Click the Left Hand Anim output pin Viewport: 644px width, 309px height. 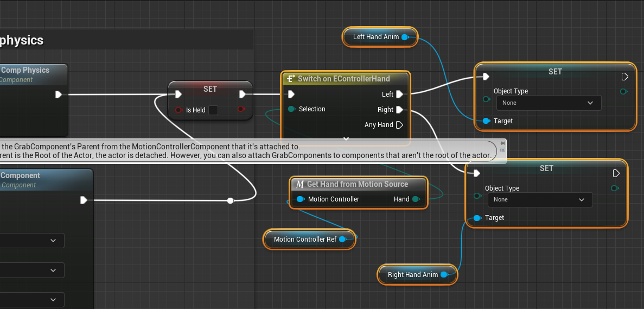405,37
